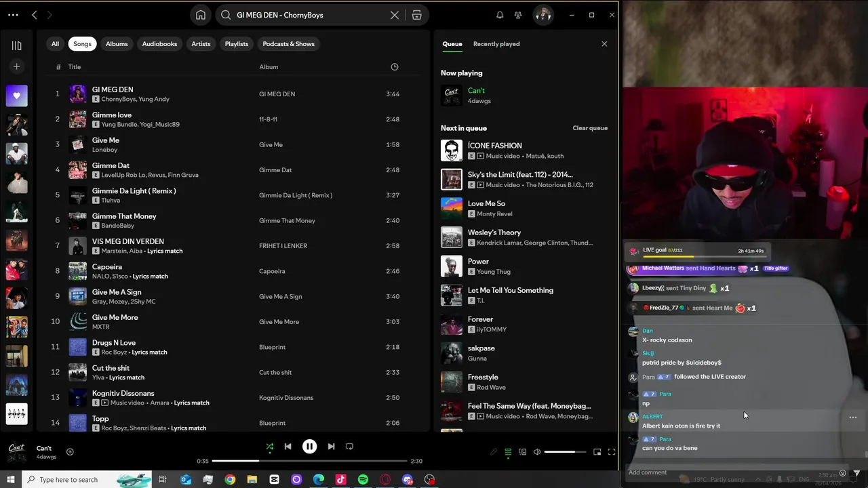This screenshot has height=488, width=868.
Task: Toggle repeat mode
Action: point(349,447)
